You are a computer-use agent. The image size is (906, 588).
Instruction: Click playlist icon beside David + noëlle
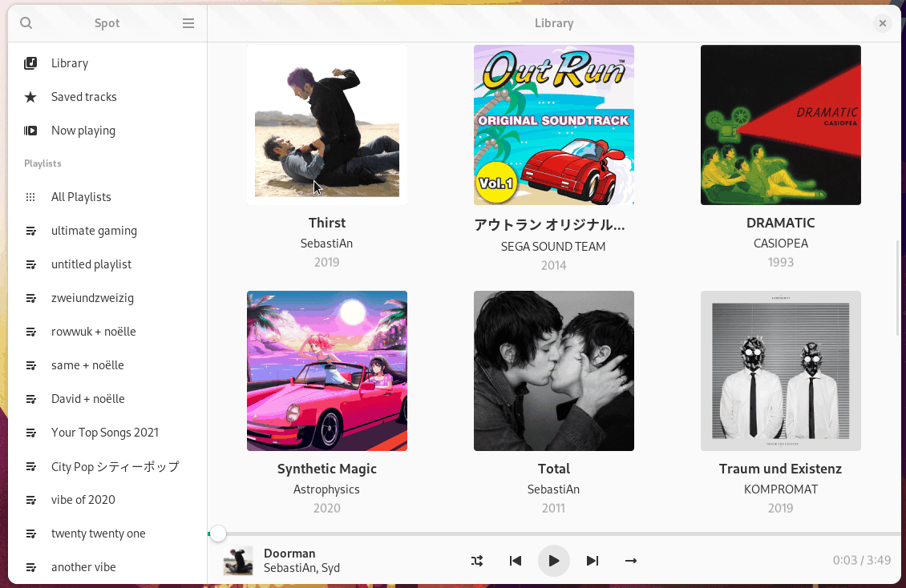click(x=30, y=399)
